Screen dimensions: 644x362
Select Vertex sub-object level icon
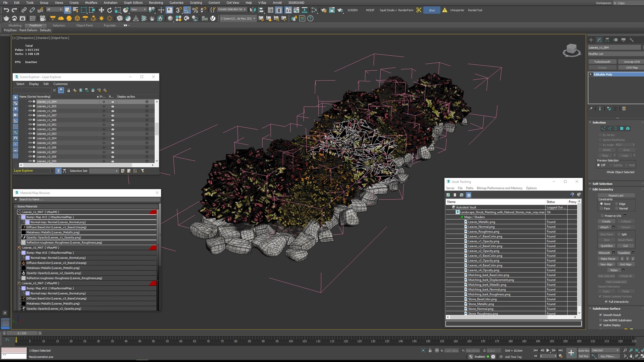point(603,128)
